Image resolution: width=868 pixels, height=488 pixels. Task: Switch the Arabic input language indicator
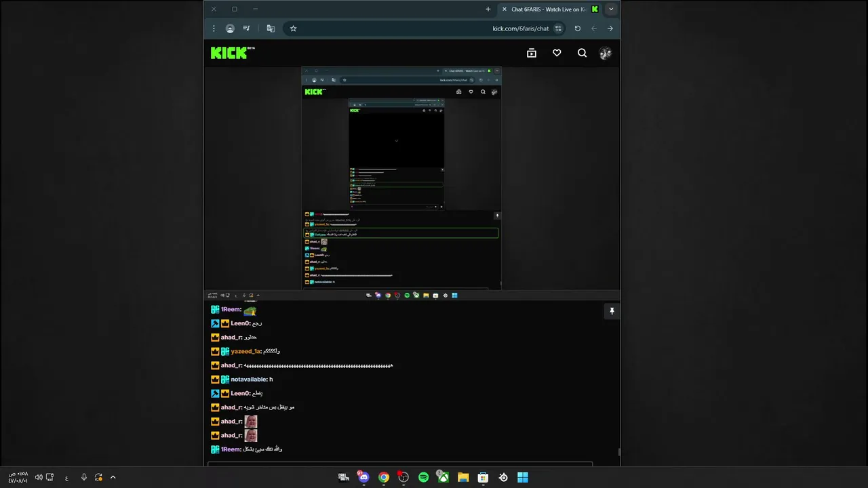(66, 478)
